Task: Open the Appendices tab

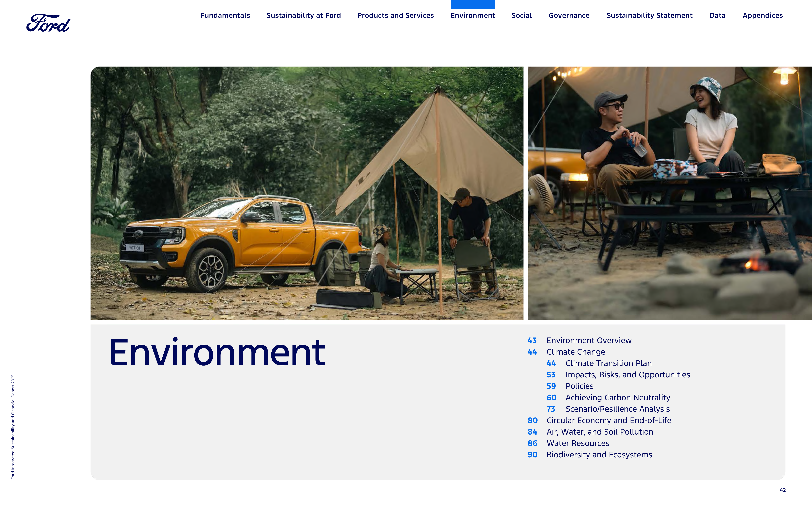Action: 762,15
